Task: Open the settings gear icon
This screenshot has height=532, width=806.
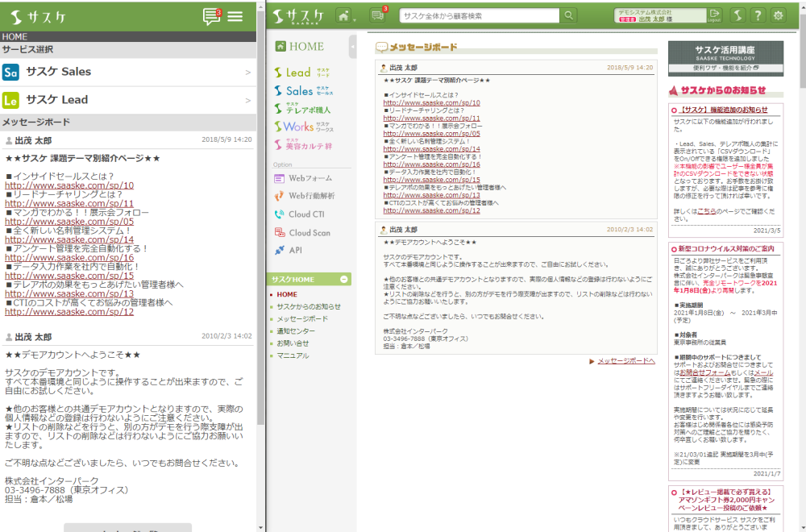Action: pos(778,15)
